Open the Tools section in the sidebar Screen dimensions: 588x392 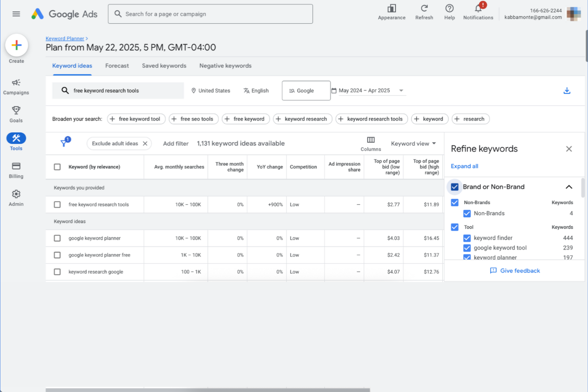(x=16, y=141)
